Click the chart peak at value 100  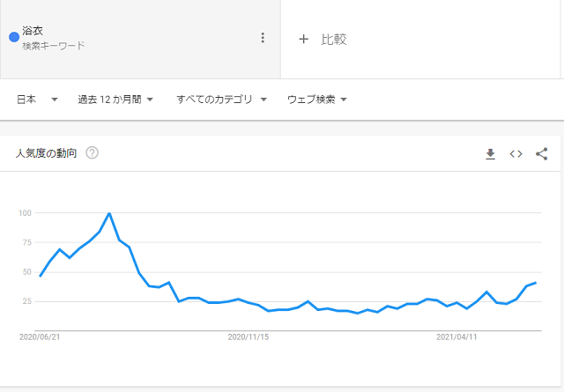[x=109, y=213]
